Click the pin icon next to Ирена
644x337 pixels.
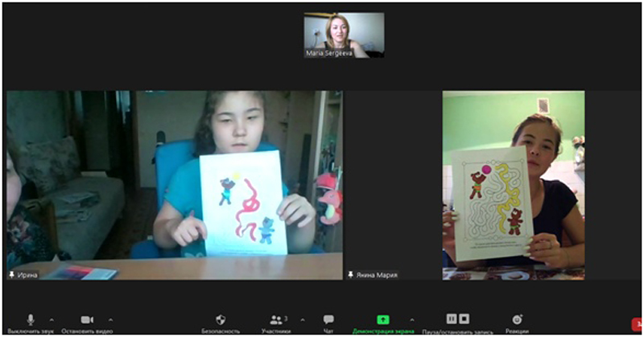(13, 274)
